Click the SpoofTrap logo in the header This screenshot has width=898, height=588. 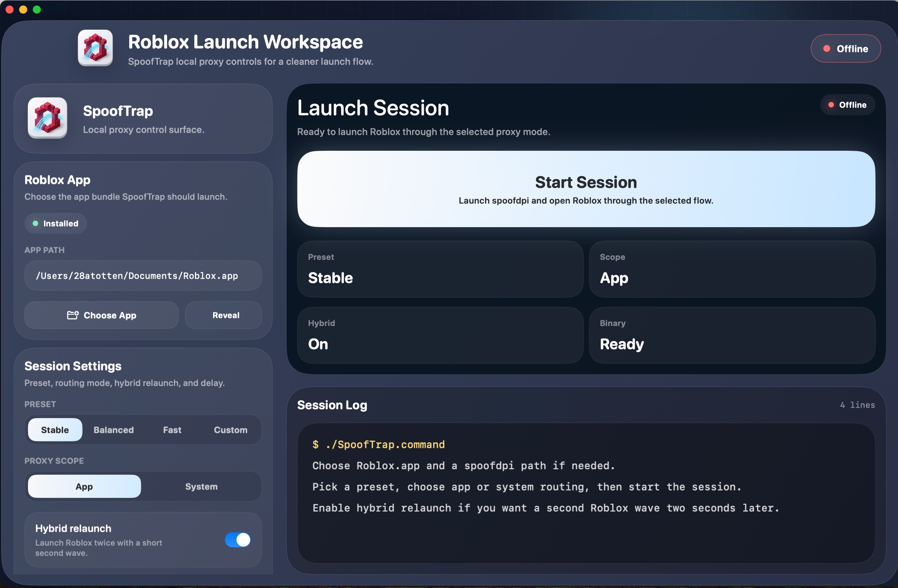point(95,48)
